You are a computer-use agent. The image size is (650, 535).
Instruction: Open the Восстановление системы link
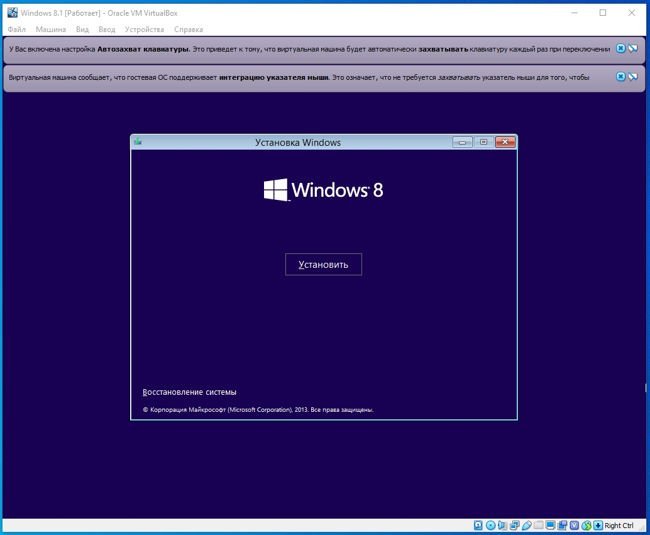(x=189, y=392)
